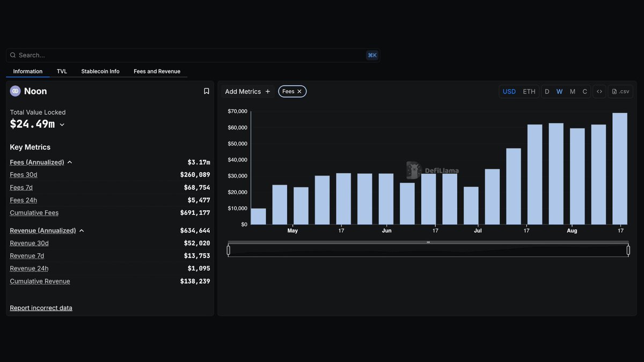The height and width of the screenshot is (362, 644).
Task: Switch chart denomination to ETH
Action: (529, 92)
